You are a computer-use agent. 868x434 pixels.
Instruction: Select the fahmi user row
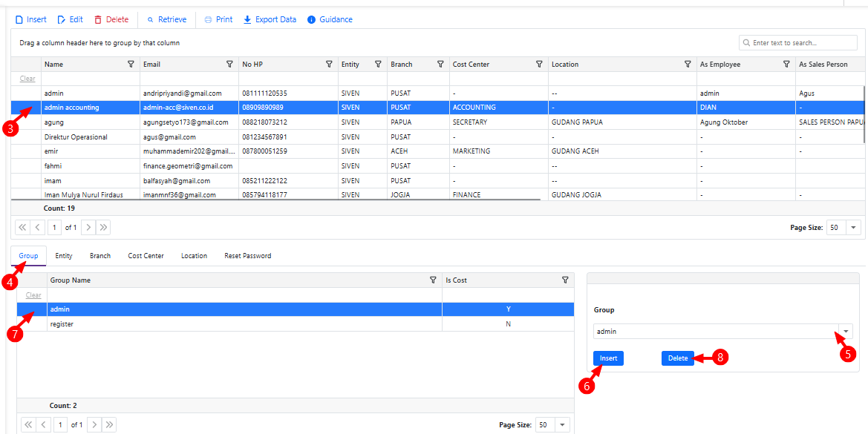point(437,166)
